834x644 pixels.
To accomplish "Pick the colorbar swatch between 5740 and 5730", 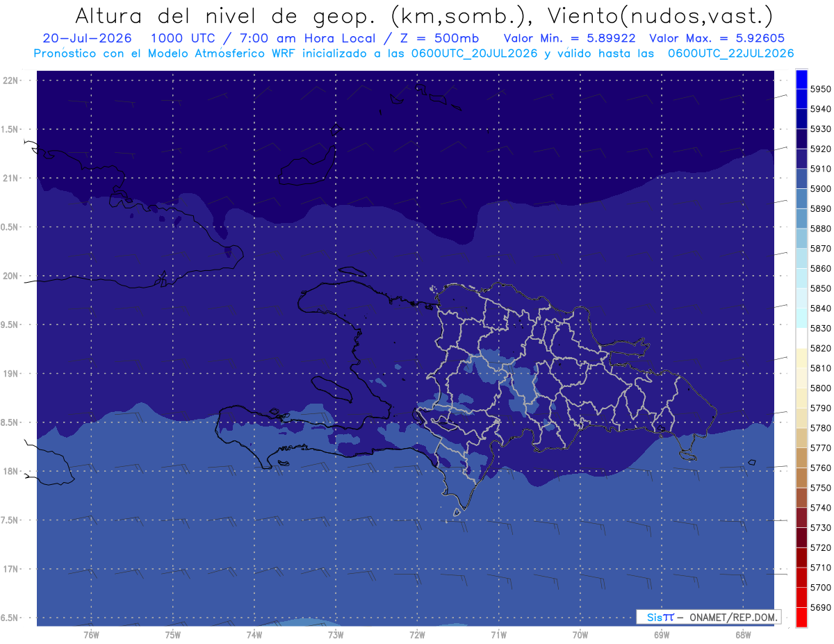I will click(x=801, y=518).
